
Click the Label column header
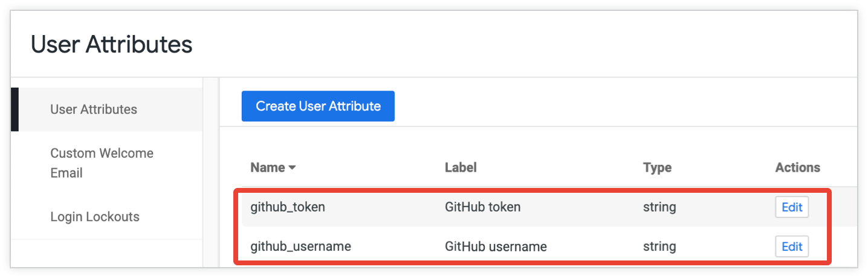click(461, 167)
